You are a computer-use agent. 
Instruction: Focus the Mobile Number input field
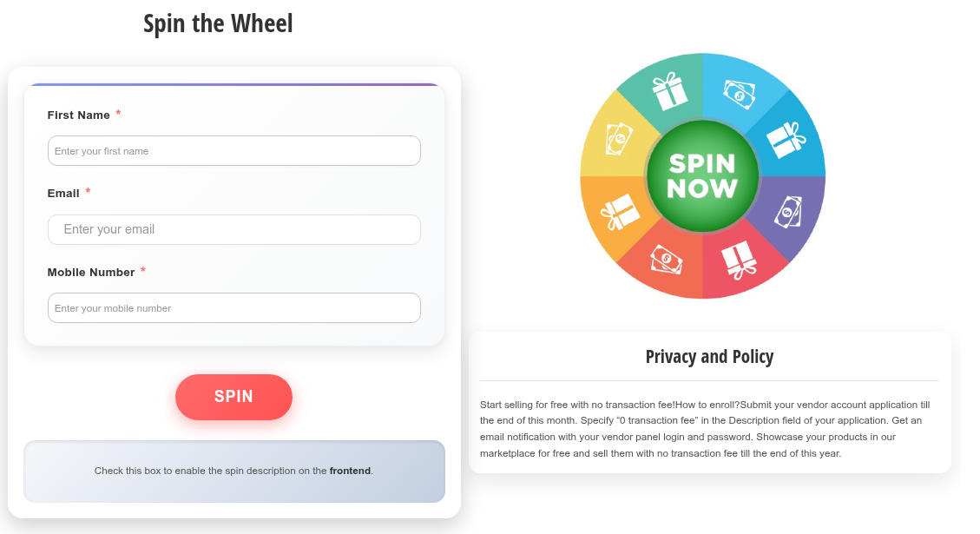233,307
